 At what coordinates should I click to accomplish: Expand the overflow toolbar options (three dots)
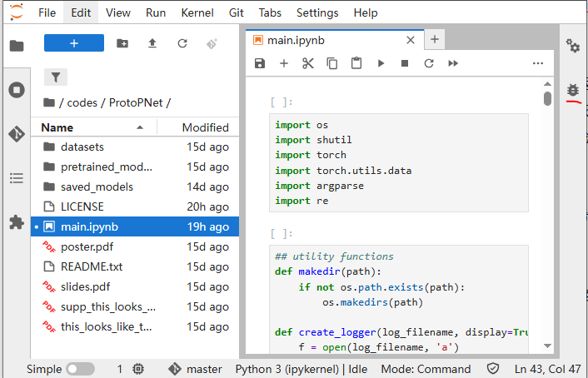click(538, 63)
